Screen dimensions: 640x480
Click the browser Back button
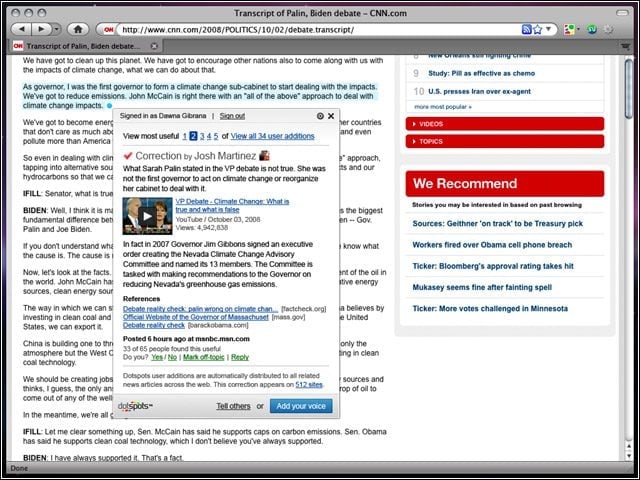pyautogui.click(x=22, y=29)
